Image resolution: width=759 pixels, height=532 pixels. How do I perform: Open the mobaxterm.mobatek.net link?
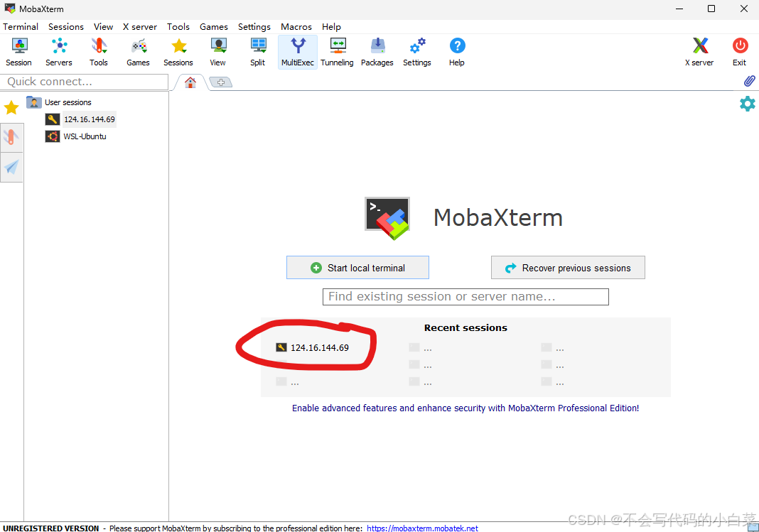click(422, 528)
